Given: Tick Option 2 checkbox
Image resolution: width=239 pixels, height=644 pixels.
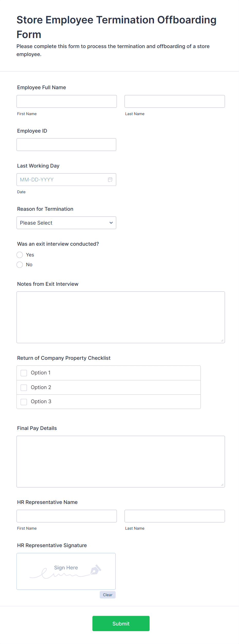Looking at the screenshot, I should [24, 388].
